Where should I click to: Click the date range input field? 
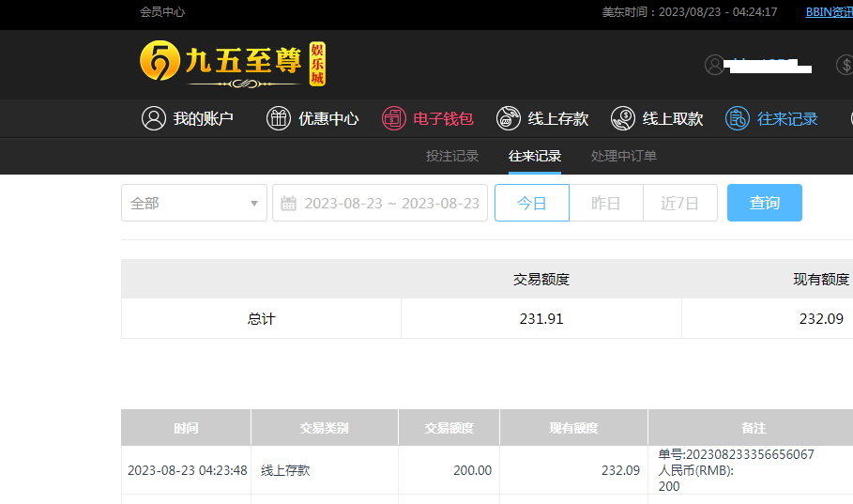coord(380,203)
